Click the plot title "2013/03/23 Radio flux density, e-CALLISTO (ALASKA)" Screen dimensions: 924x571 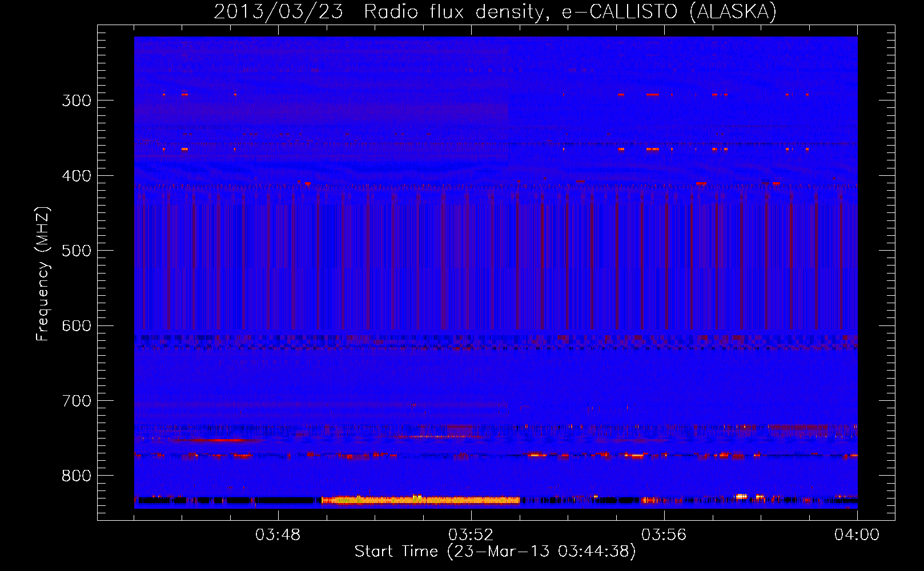pos(495,11)
